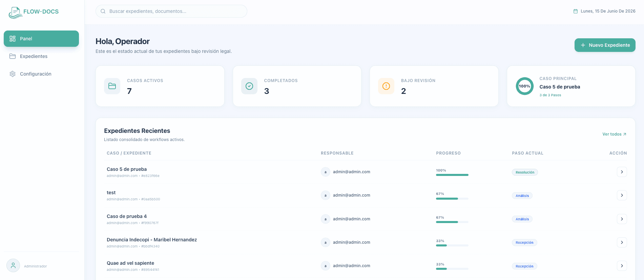This screenshot has height=280, width=644.
Task: Click the Recepción badge for Denuncia Indecopi
Action: coord(524,242)
